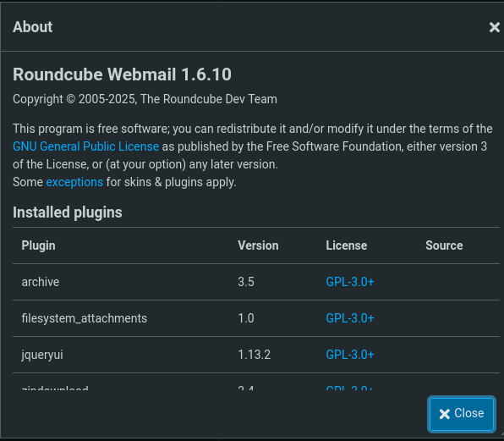Click the Roundcube Webmail 1.6.10 heading
Screen dimensions: 504x441
122,74
